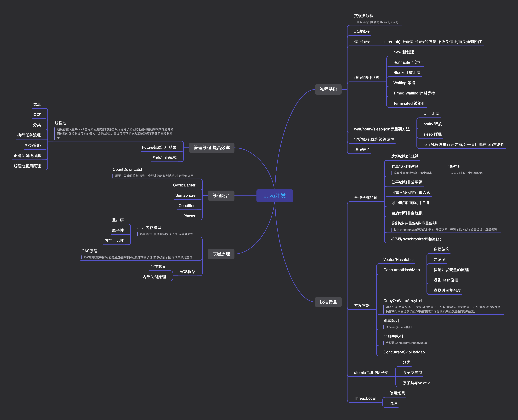The image size is (518, 420).
Task: Click the Fork/Join模式 item
Action: point(164,158)
